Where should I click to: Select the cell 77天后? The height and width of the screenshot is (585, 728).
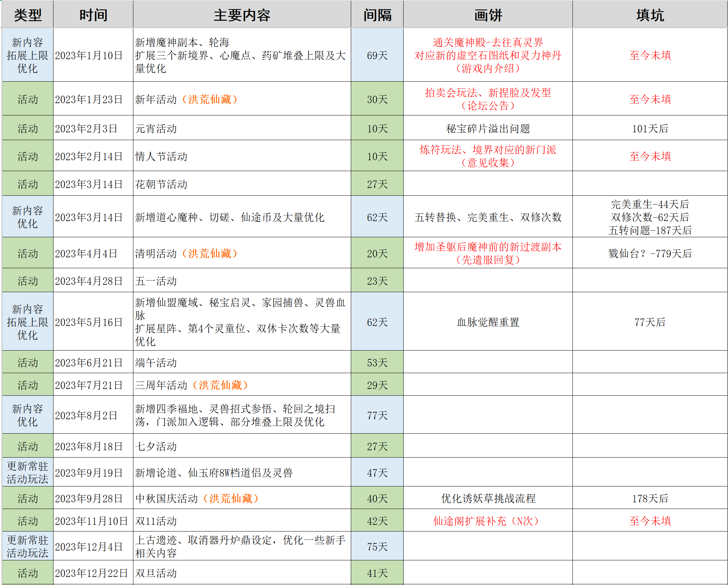[650, 322]
